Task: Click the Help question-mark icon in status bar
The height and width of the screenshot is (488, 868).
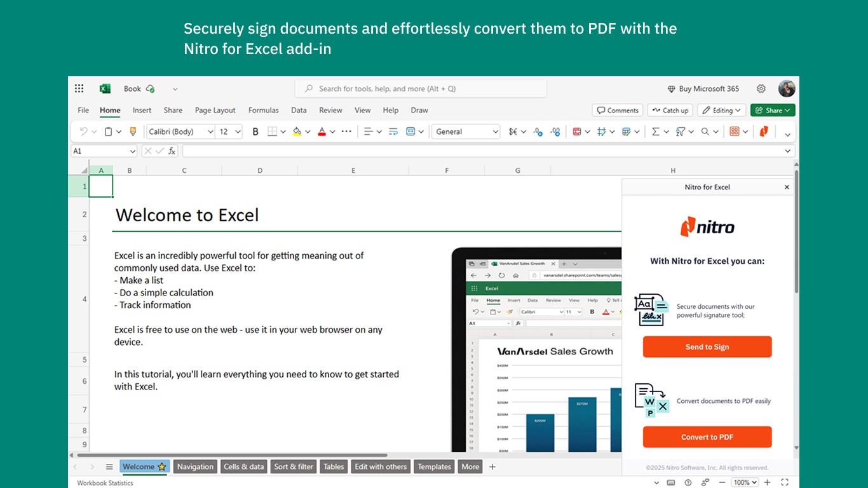Action: click(688, 483)
